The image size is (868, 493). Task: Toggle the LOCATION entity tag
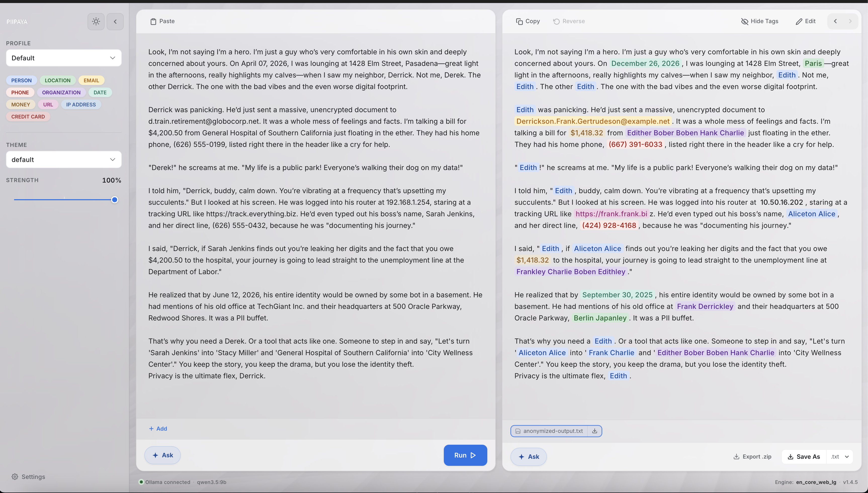58,80
